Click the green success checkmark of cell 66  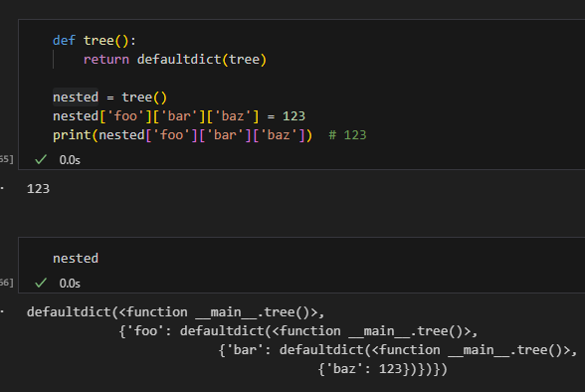[41, 284]
